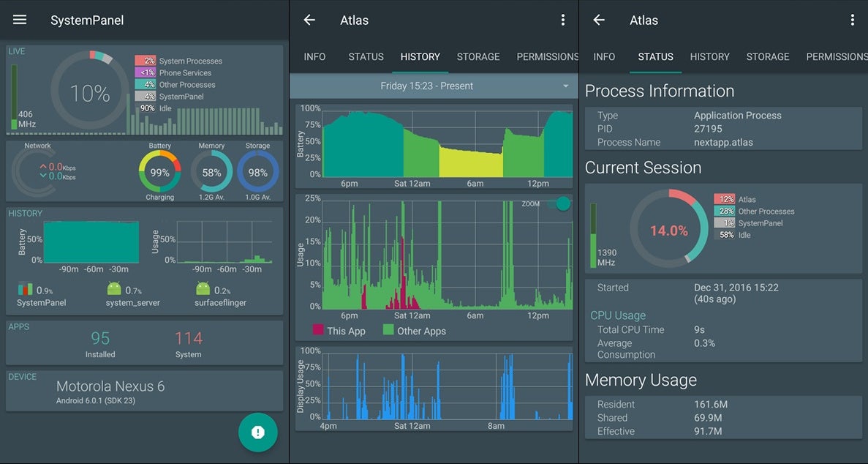The height and width of the screenshot is (464, 868).
Task: Select the system_server Android icon
Action: pyautogui.click(x=114, y=288)
